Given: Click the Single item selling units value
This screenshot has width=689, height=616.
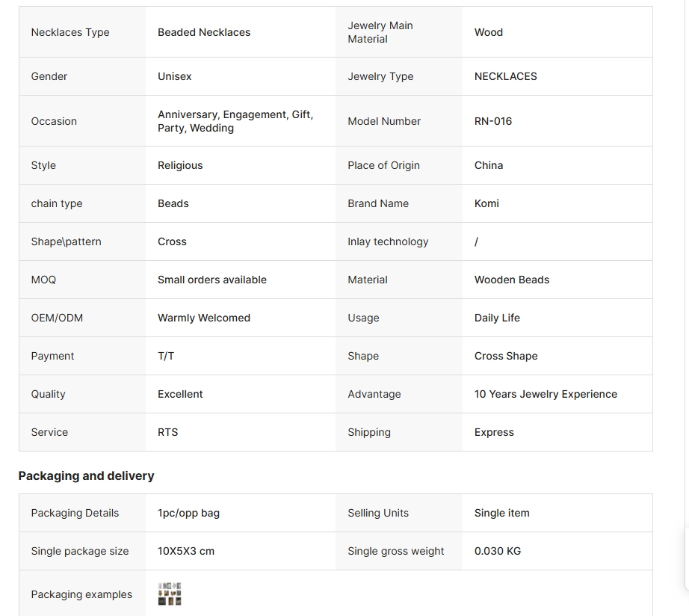Looking at the screenshot, I should [x=501, y=513].
